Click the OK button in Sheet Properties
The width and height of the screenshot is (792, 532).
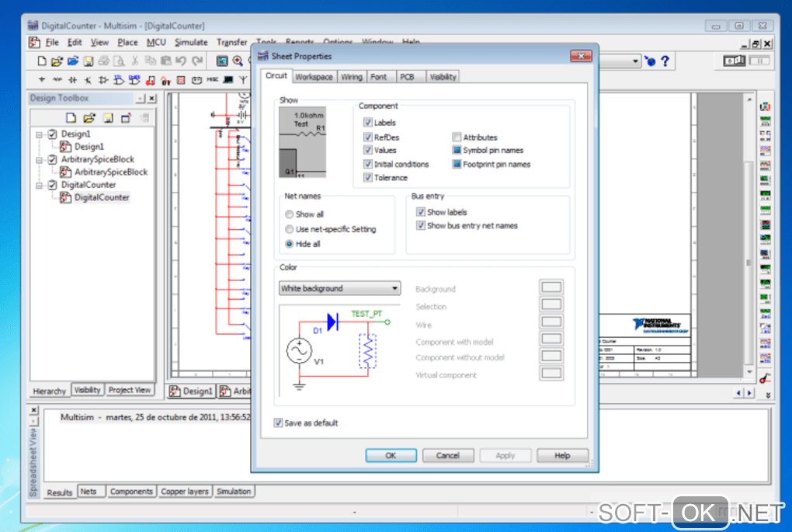click(x=391, y=456)
